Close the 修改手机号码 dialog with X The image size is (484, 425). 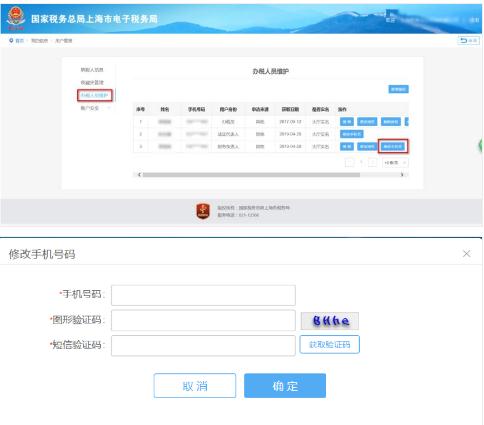tap(466, 254)
